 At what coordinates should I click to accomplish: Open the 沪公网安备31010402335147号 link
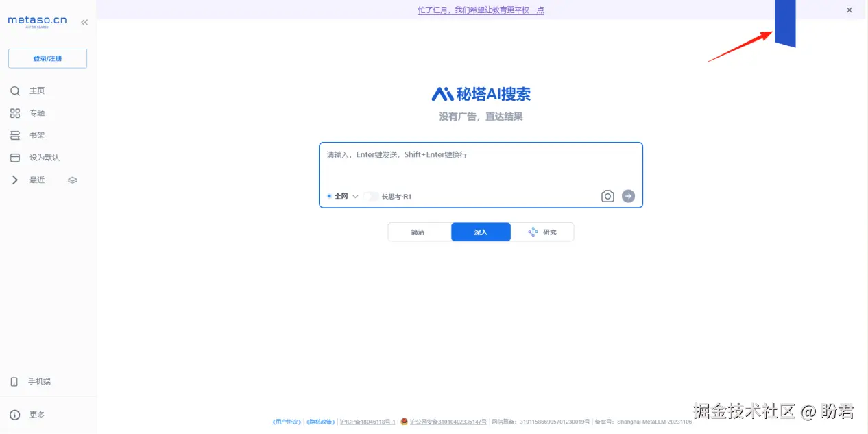click(448, 422)
